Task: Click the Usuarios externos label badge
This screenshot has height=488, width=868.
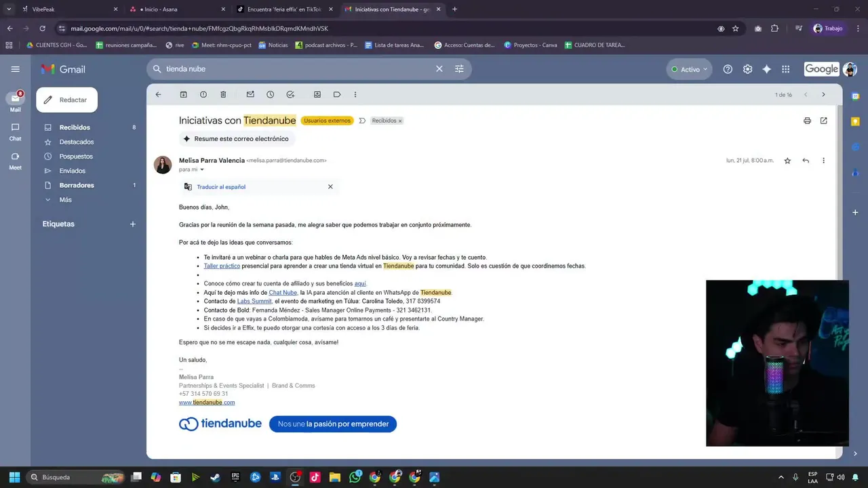Action: [327, 121]
